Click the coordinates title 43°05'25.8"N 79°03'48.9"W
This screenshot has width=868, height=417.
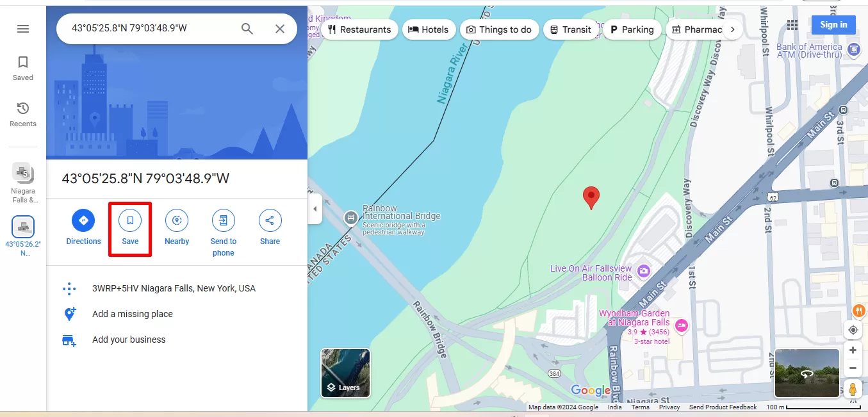point(145,179)
